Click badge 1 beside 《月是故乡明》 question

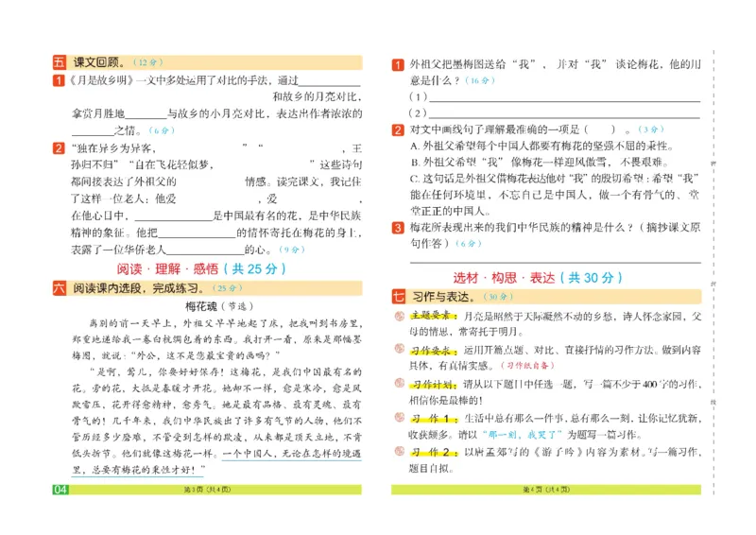(x=59, y=80)
